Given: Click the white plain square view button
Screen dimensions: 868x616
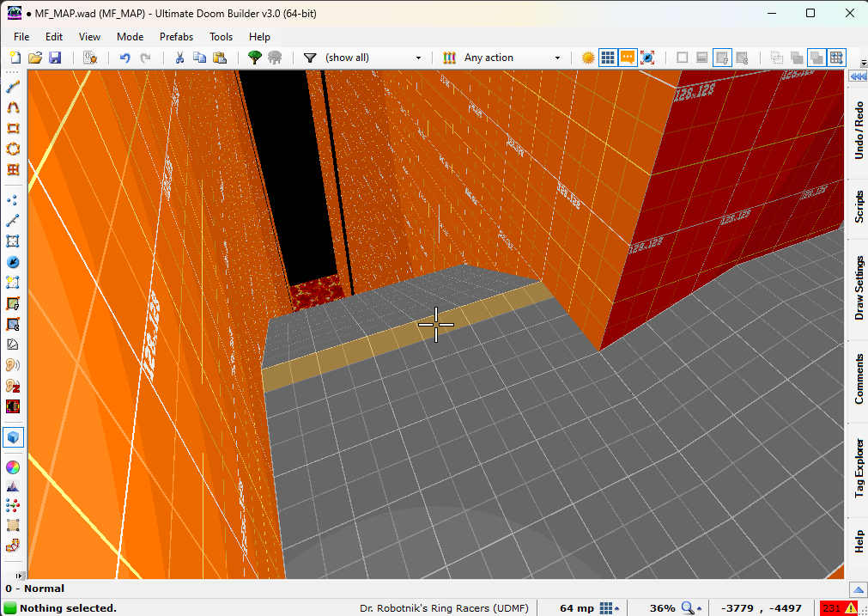Looking at the screenshot, I should click(x=682, y=58).
